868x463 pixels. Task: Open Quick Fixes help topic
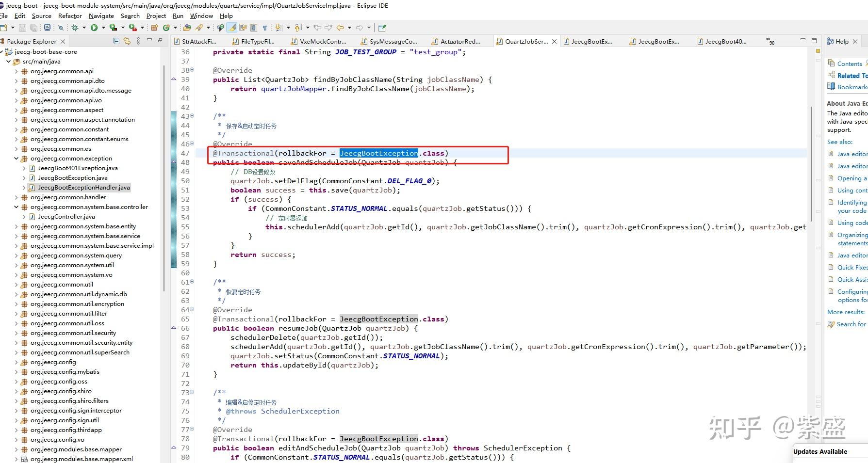[x=852, y=268]
